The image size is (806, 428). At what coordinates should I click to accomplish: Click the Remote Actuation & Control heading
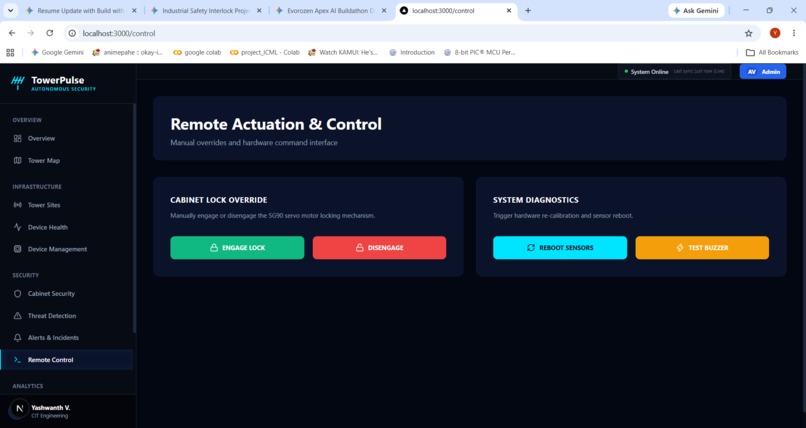(276, 124)
